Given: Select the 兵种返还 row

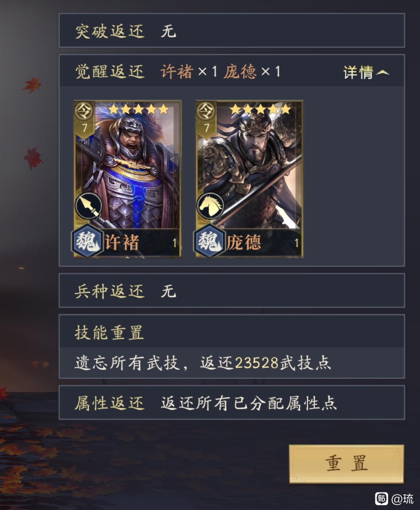Looking at the screenshot, I should [x=232, y=291].
